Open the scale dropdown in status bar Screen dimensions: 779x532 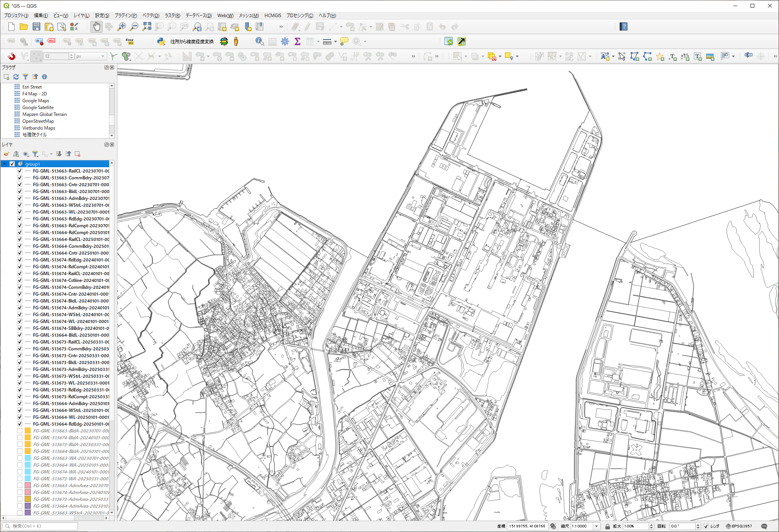click(596, 526)
